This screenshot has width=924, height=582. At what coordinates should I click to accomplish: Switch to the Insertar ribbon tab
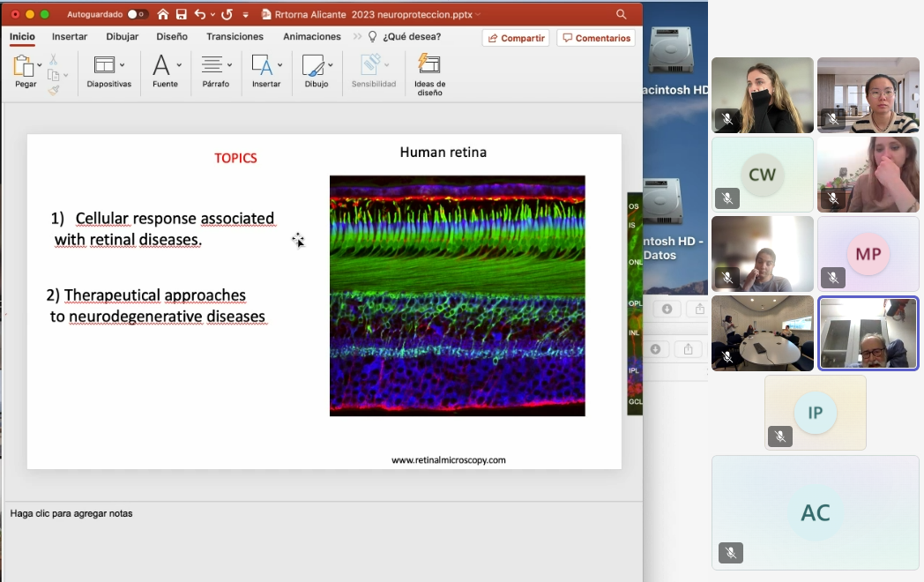point(70,37)
